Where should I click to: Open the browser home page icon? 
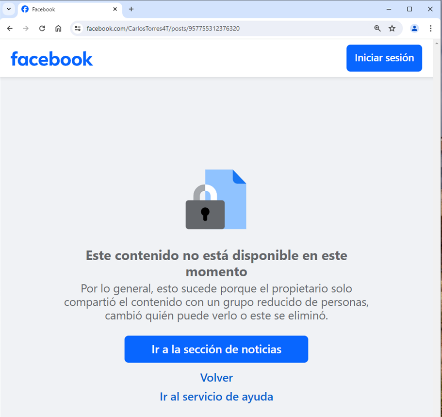click(x=58, y=28)
